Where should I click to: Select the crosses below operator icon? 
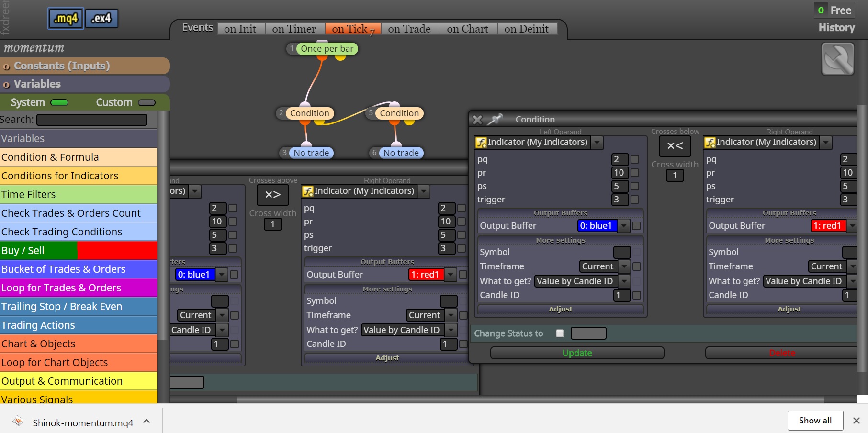click(x=675, y=146)
